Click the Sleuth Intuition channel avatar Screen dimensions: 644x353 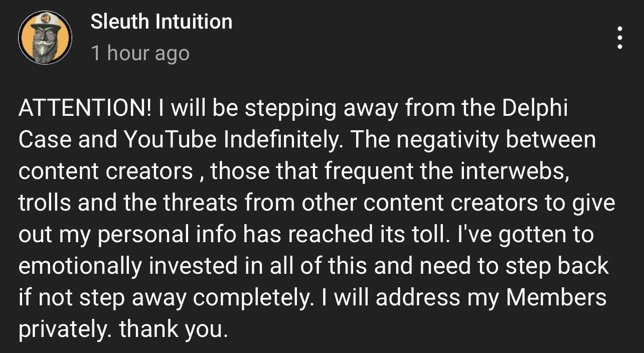click(45, 38)
